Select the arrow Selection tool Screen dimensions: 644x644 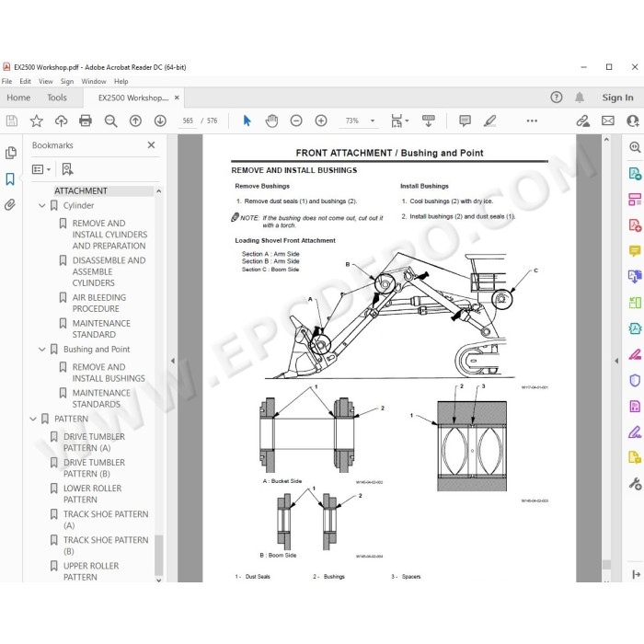pyautogui.click(x=247, y=121)
